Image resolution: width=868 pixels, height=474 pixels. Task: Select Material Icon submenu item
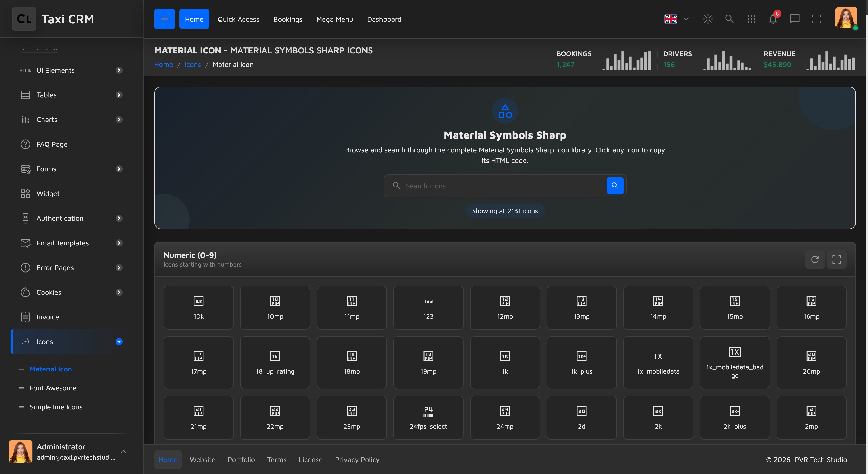coord(50,369)
